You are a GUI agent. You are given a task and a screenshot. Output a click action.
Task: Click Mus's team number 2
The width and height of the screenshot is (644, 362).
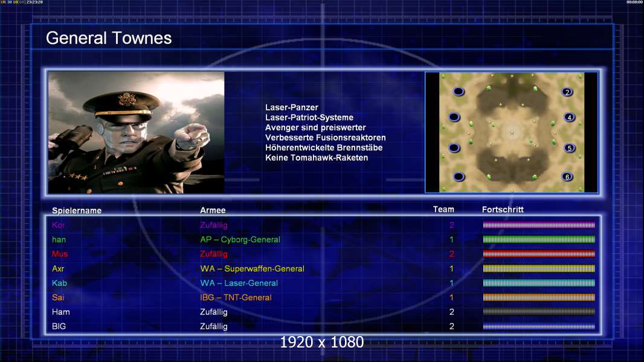(x=452, y=254)
